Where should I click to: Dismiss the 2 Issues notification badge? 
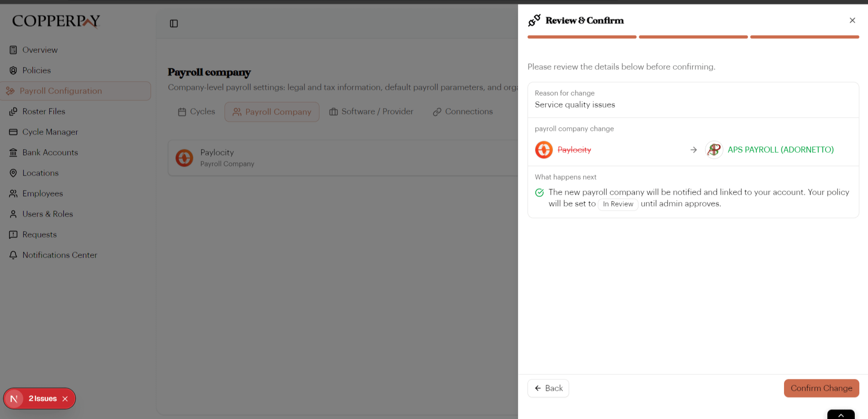tap(65, 398)
